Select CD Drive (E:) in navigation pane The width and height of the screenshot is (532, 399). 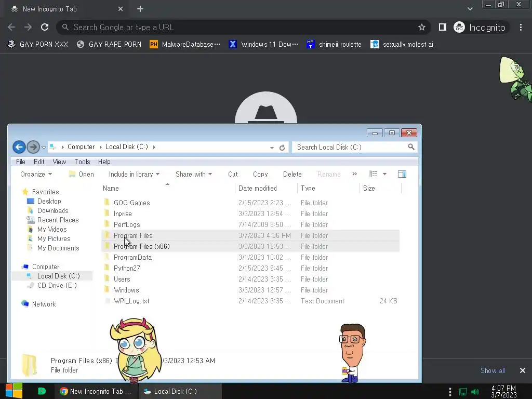[57, 285]
